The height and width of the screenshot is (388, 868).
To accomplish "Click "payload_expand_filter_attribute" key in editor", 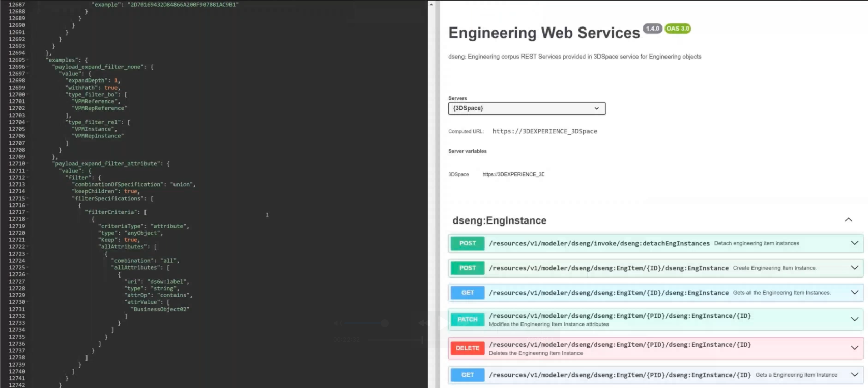I will (x=107, y=164).
